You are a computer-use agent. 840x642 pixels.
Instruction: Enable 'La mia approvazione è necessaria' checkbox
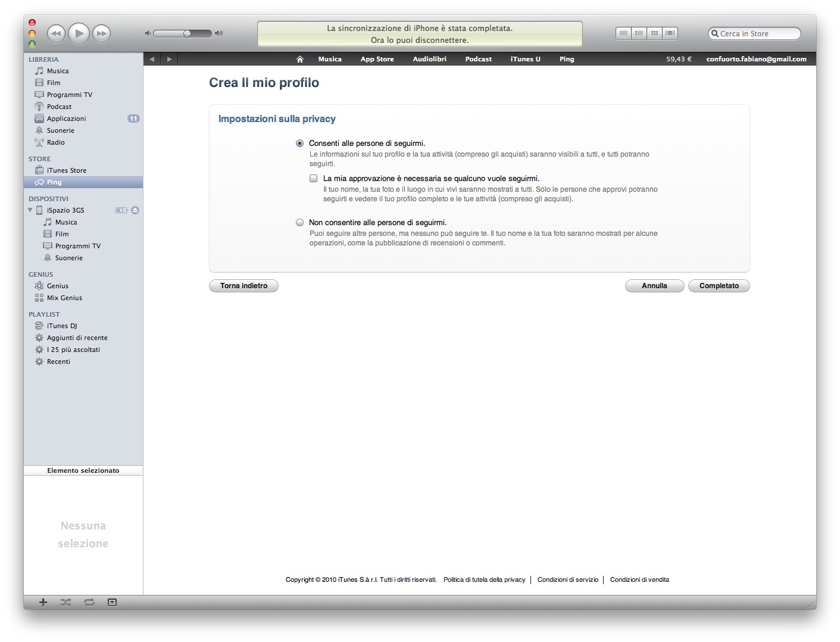tap(313, 179)
